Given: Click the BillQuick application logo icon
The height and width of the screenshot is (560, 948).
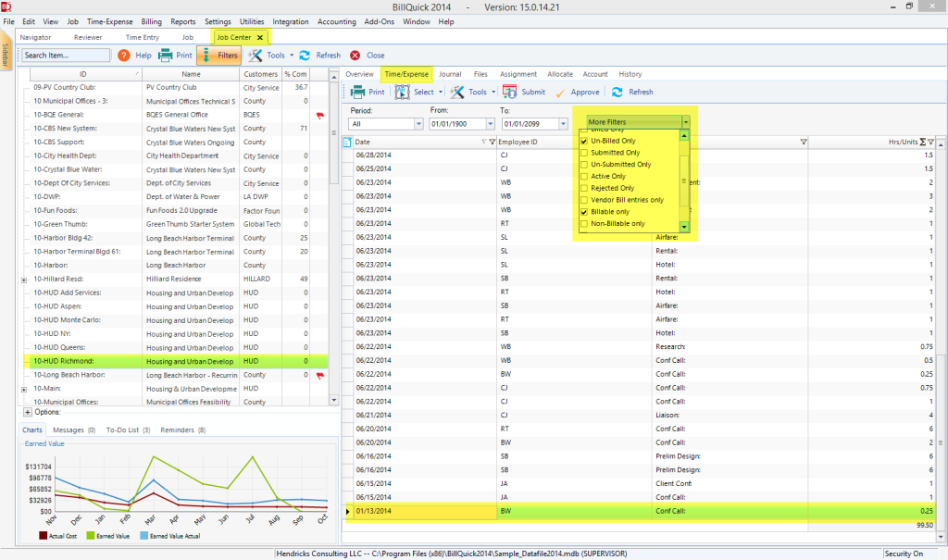Looking at the screenshot, I should pos(6,6).
